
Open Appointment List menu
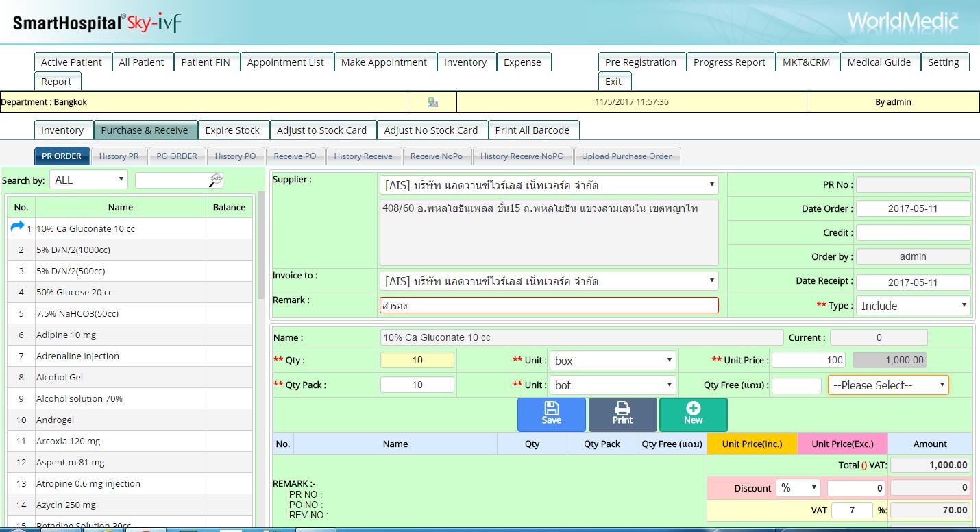[x=286, y=62]
